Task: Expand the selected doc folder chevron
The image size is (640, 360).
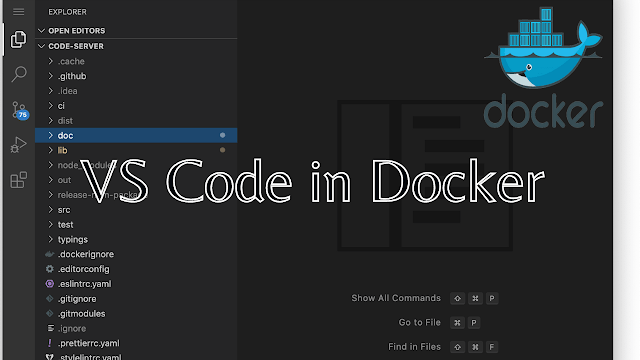Action: [x=51, y=136]
